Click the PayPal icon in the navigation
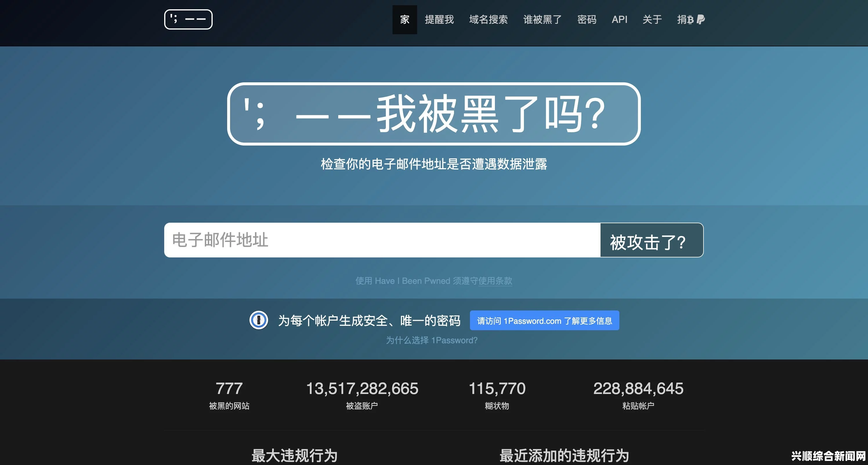 (701, 19)
